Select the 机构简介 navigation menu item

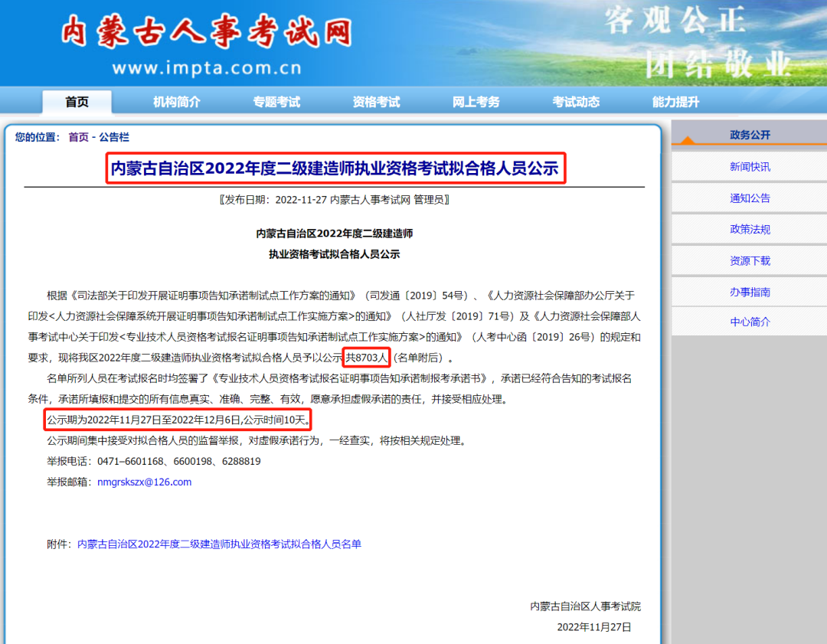pyautogui.click(x=176, y=102)
